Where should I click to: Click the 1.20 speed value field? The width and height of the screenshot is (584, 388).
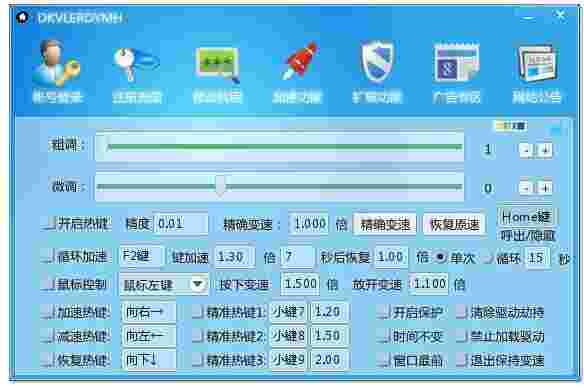(x=329, y=312)
